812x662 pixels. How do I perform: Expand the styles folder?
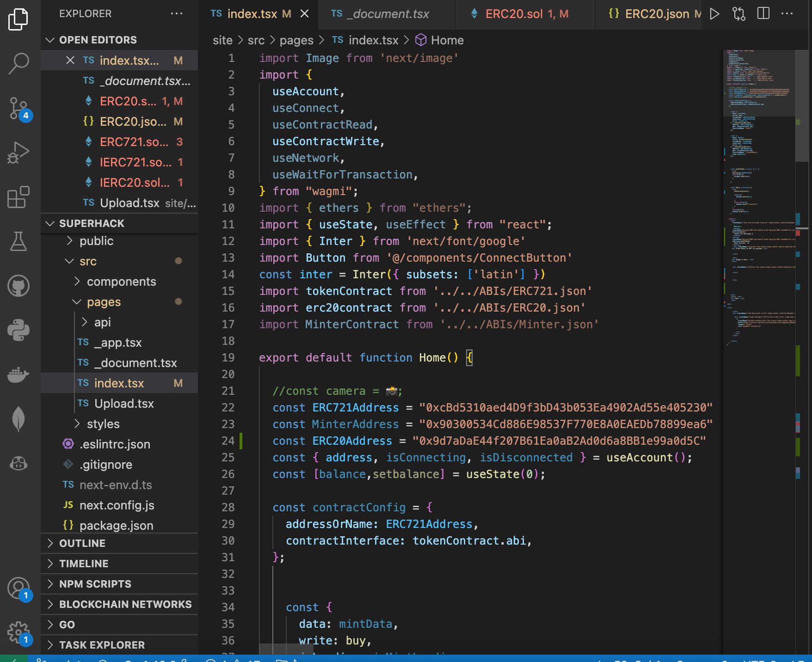[119, 424]
